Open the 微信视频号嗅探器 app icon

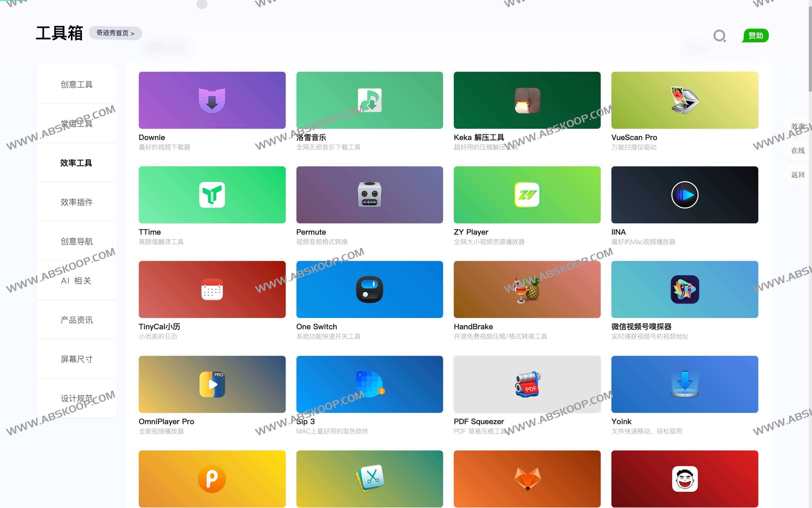684,289
